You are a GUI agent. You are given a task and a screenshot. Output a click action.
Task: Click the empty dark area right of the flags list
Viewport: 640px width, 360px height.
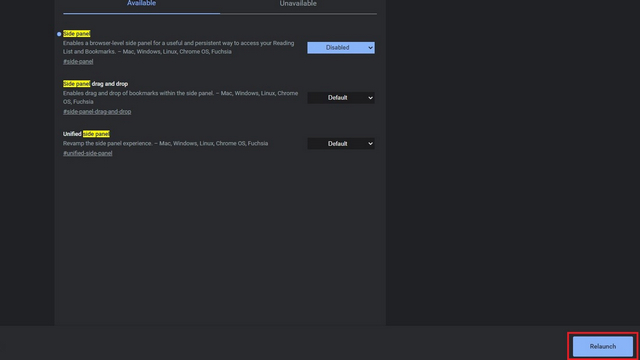pos(513,163)
